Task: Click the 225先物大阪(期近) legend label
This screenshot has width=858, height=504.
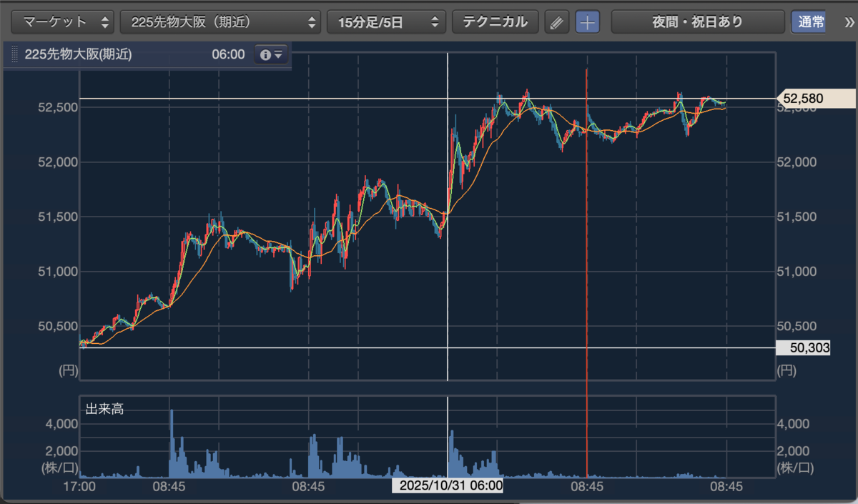Action: (78, 54)
